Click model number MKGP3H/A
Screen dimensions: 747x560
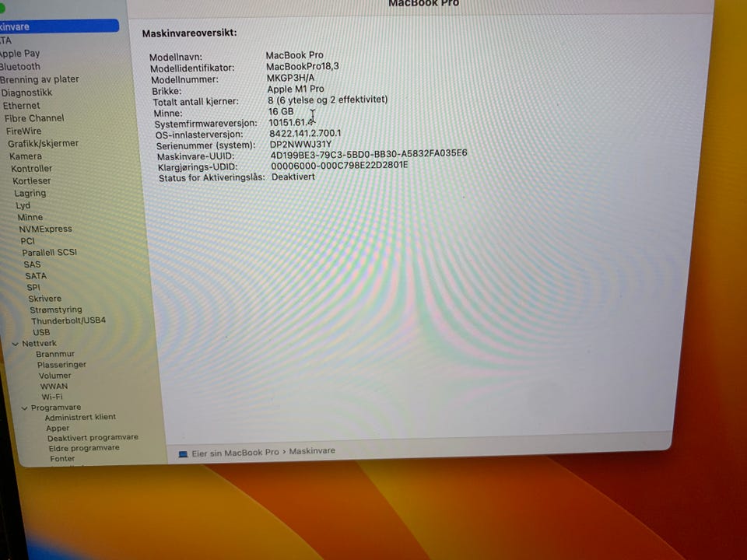[290, 78]
